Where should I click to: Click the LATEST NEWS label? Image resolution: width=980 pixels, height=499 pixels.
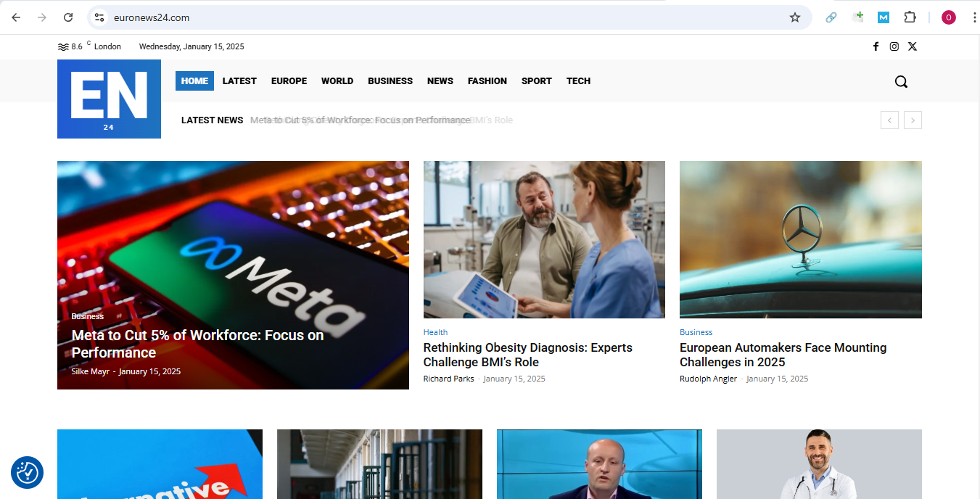point(212,120)
